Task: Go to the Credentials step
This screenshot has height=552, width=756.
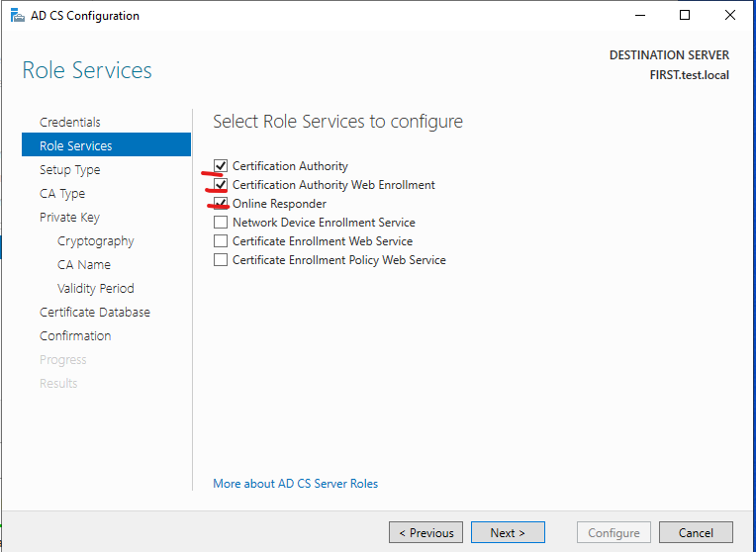Action: point(70,122)
